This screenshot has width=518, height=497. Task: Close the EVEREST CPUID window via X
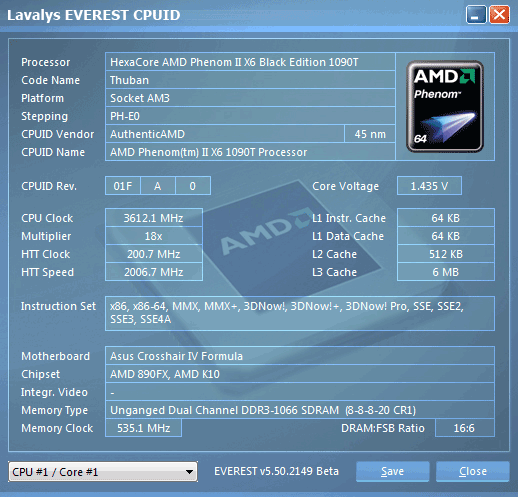click(x=499, y=15)
